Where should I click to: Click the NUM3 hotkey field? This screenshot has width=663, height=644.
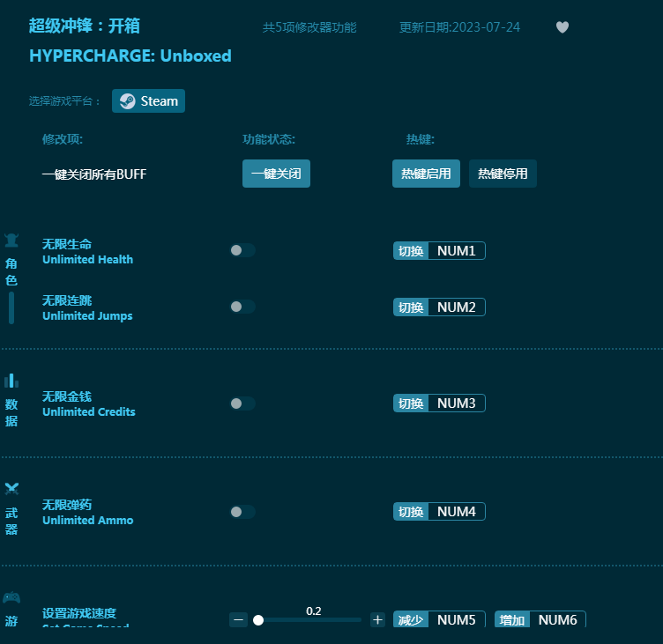click(x=456, y=403)
